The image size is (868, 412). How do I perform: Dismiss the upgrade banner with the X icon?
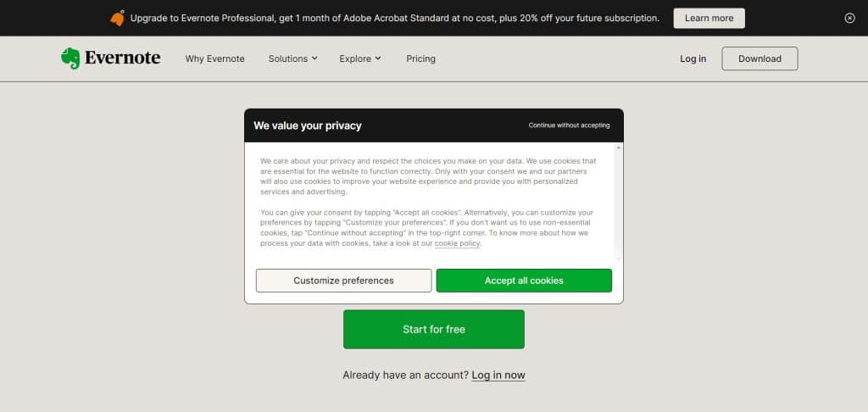click(x=849, y=18)
